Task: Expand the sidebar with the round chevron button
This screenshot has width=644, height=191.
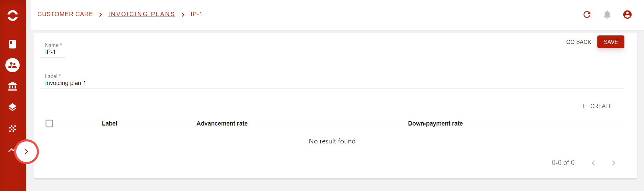Action: [26, 152]
